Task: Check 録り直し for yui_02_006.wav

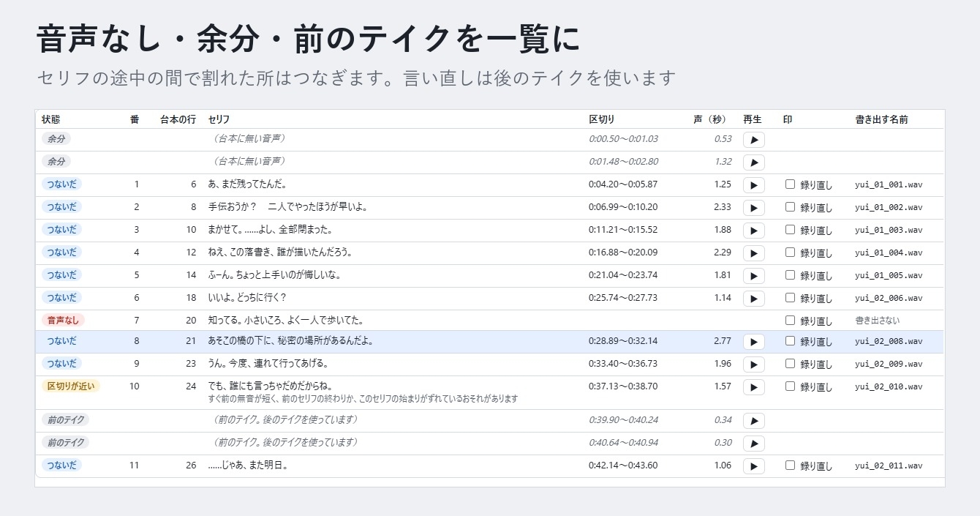Action: [790, 298]
